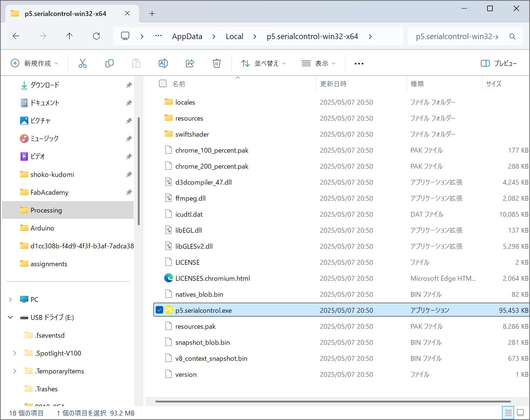Click the navigation pane vertical scrollbar
This screenshot has height=420, width=530.
pyautogui.click(x=139, y=171)
